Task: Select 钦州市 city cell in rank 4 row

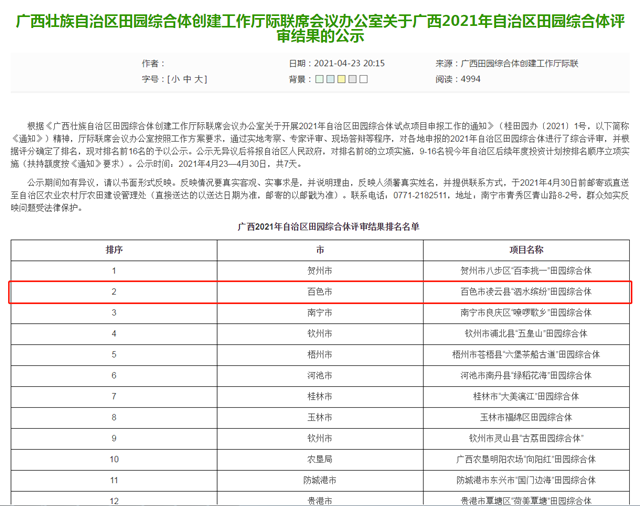Action: [x=320, y=334]
